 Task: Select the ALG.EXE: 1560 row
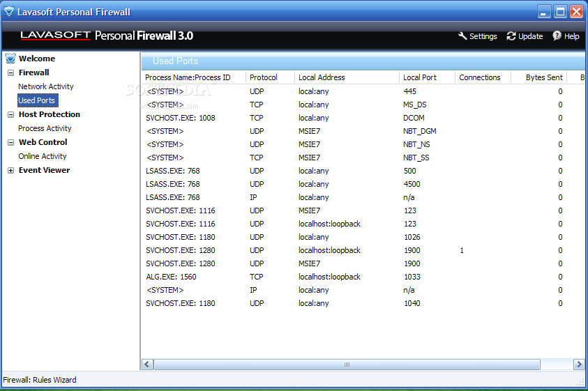click(363, 277)
